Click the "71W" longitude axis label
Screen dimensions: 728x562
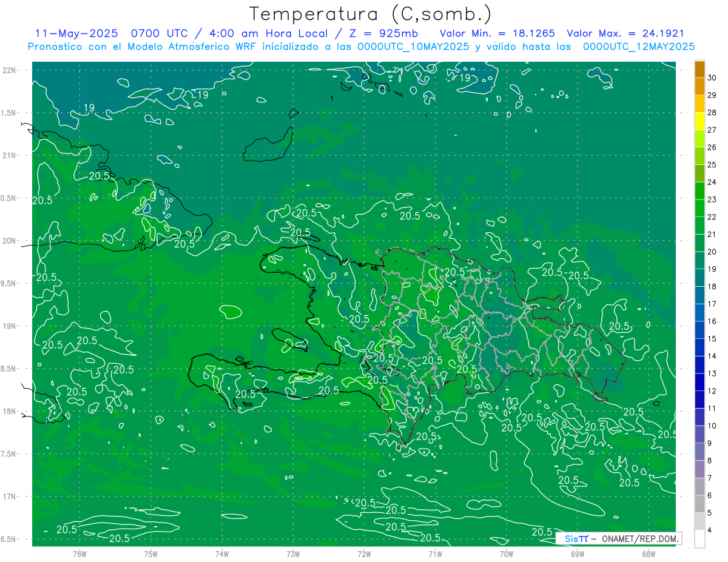pos(435,554)
